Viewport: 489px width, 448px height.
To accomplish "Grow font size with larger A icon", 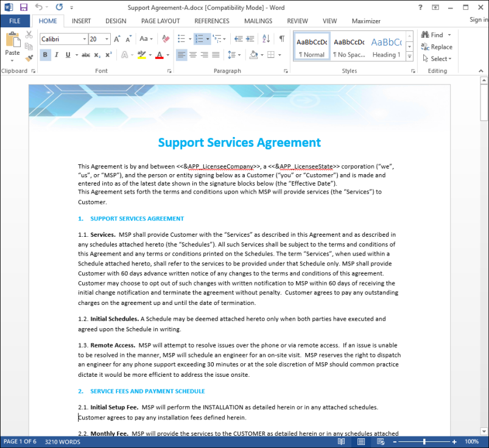I will pyautogui.click(x=117, y=39).
